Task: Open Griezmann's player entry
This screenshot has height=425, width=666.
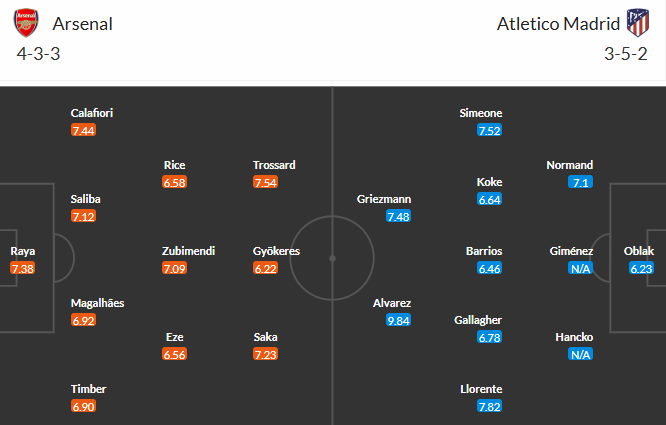Action: pos(384,199)
